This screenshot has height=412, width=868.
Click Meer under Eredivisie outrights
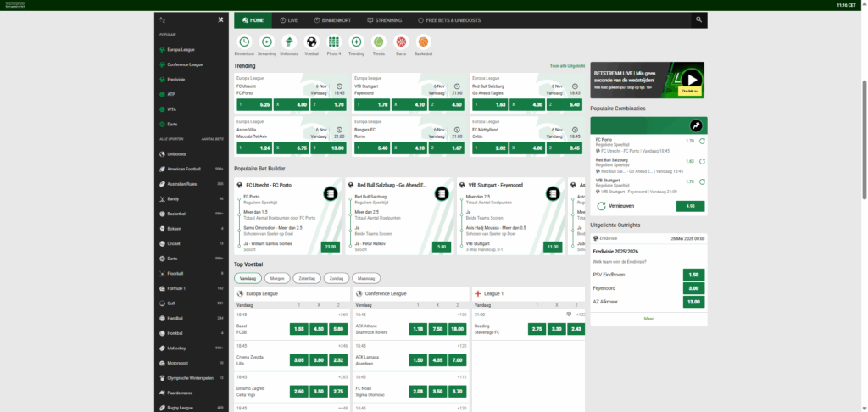click(x=648, y=319)
